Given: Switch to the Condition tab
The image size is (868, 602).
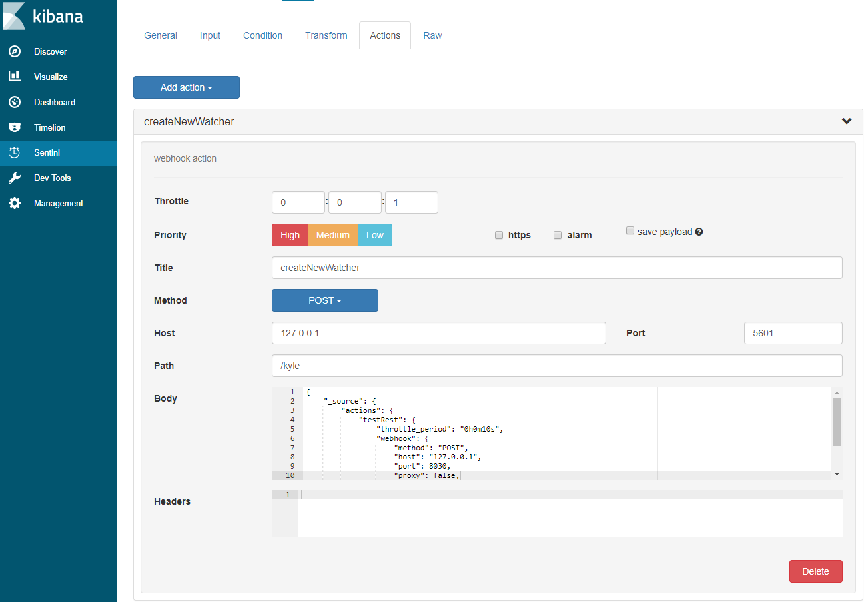Looking at the screenshot, I should pos(262,35).
